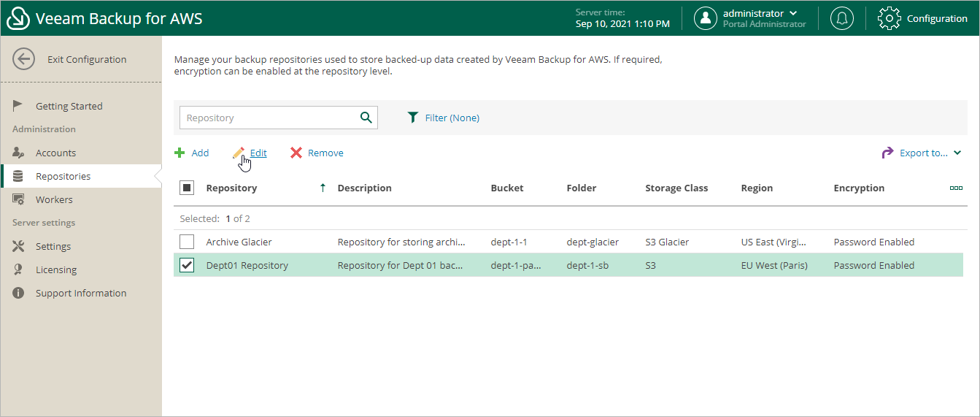Image resolution: width=980 pixels, height=417 pixels.
Task: Open the Accounts menu item
Action: 55,153
